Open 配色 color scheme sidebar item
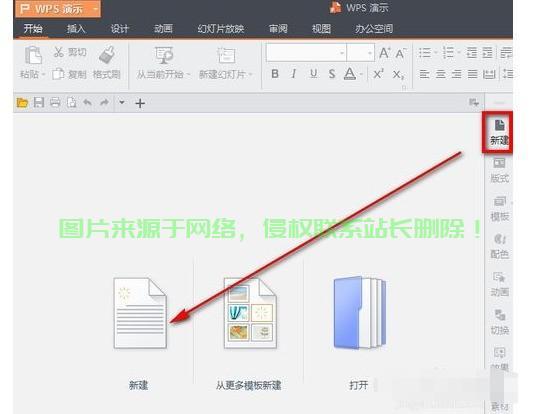 click(499, 246)
